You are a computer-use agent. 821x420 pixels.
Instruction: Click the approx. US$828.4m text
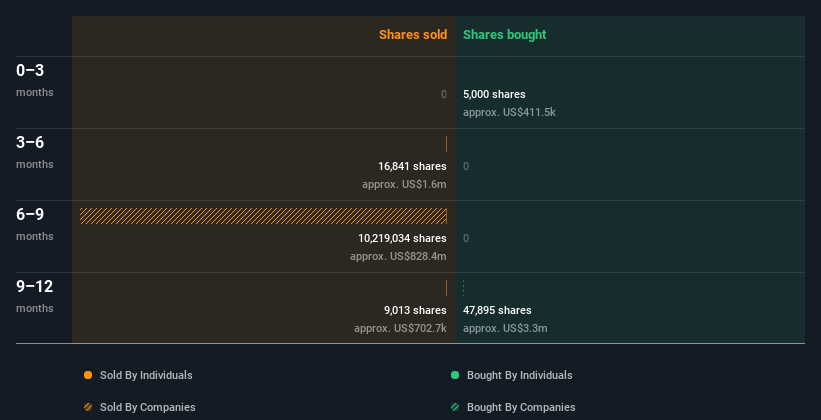point(398,257)
